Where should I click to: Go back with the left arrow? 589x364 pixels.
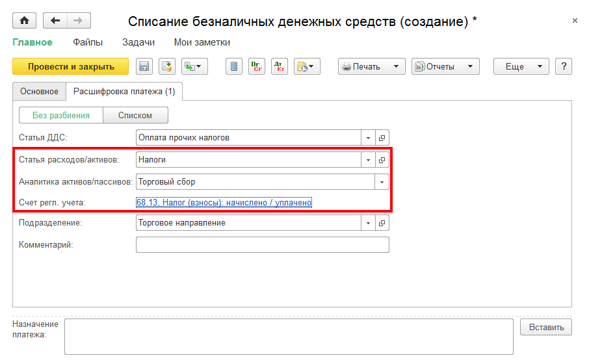[x=55, y=21]
